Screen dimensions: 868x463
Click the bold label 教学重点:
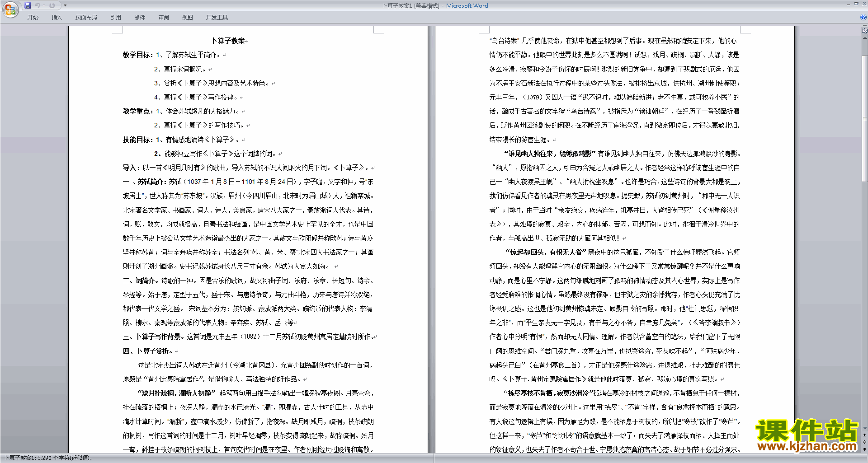tap(138, 111)
